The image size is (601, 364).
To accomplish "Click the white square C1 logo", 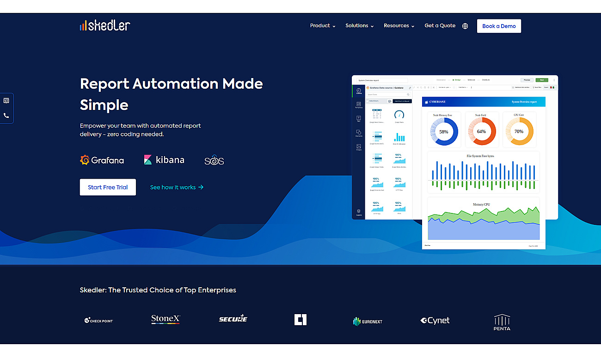I will tap(300, 320).
